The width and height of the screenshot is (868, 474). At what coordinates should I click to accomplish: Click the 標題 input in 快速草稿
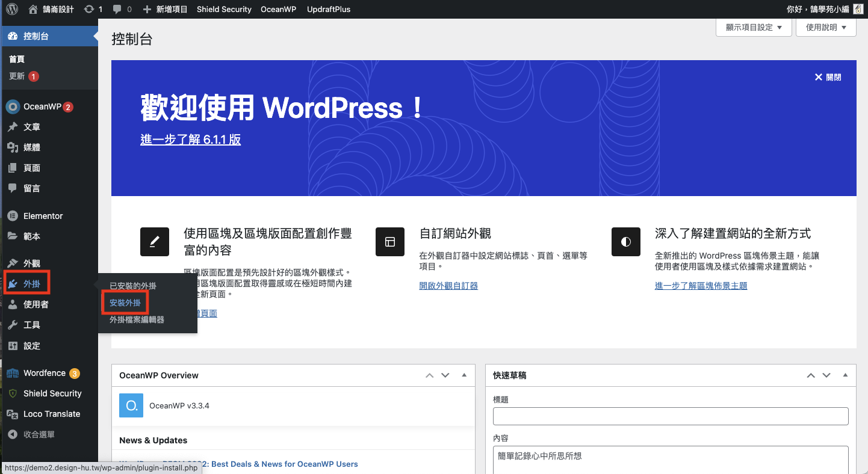670,416
